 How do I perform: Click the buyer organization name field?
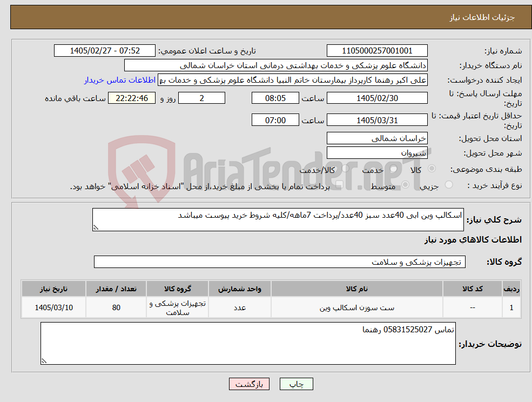coord(276,65)
